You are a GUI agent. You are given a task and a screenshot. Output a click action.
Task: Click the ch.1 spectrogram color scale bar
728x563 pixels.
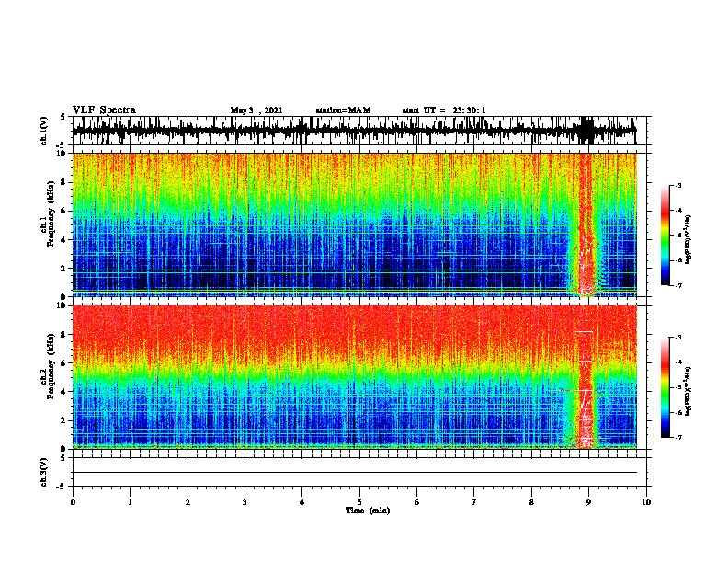coord(665,236)
